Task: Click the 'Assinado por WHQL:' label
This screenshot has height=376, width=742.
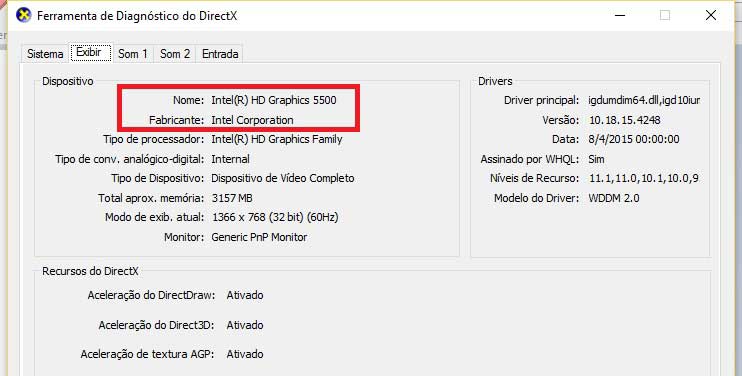Action: pyautogui.click(x=530, y=159)
